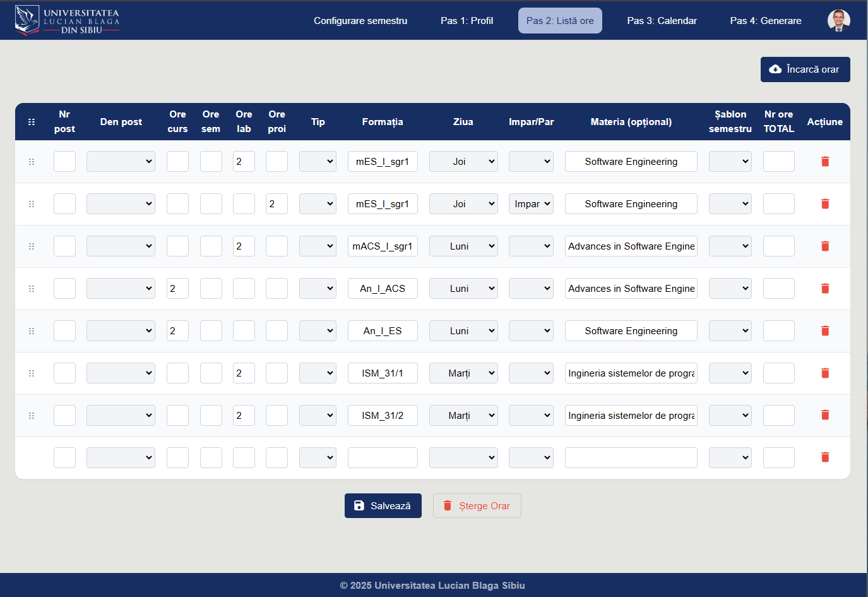
Task: Click trash icon of the empty last row
Action: [x=824, y=457]
